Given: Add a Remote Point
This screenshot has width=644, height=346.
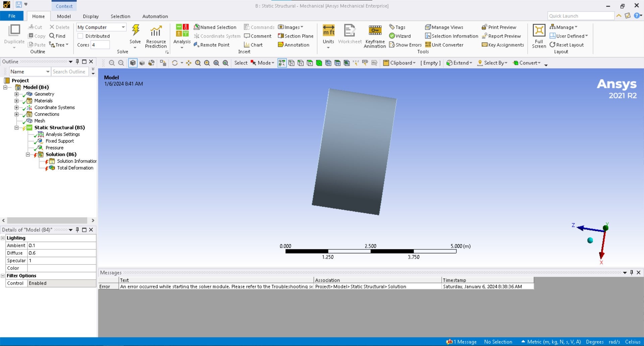Looking at the screenshot, I should pos(212,45).
